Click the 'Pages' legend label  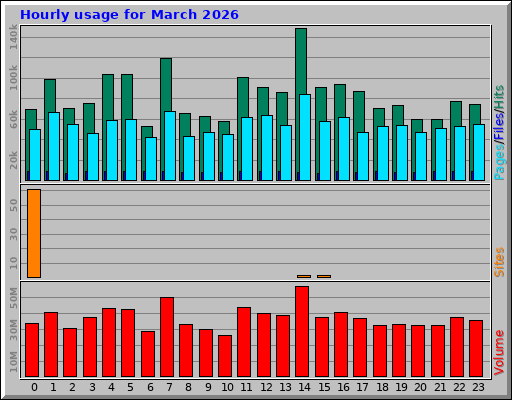tap(499, 162)
